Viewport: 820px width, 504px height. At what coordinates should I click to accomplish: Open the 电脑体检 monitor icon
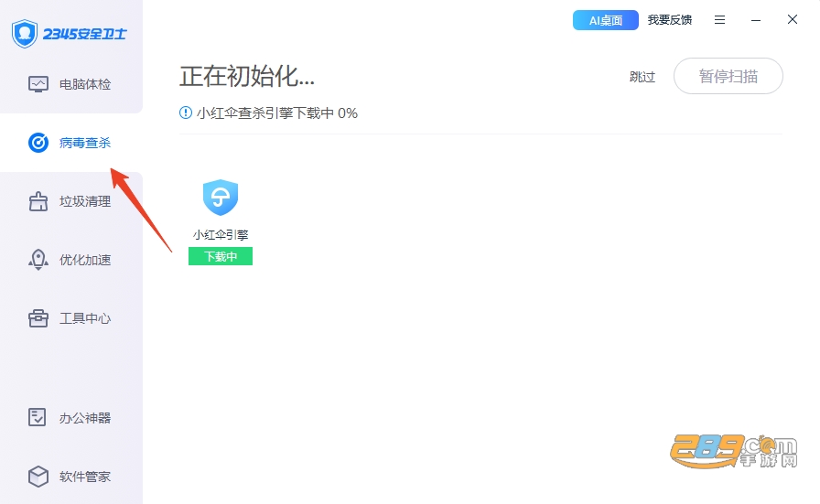click(x=38, y=84)
